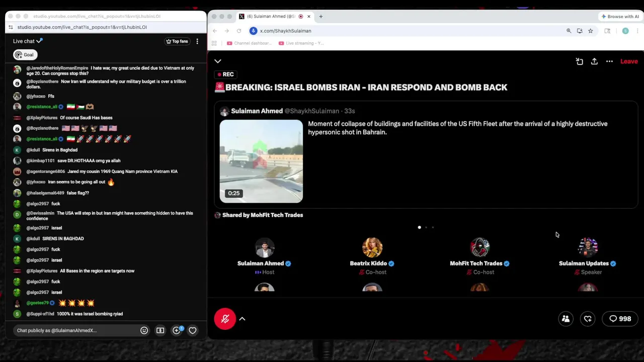Viewport: 644px width, 362px height.
Task: Open the apps grid in bookmarks bar
Action: point(214,43)
